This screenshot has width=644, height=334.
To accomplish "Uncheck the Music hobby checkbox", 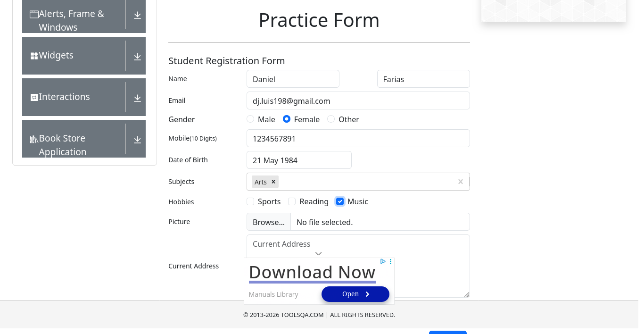I will click(340, 201).
